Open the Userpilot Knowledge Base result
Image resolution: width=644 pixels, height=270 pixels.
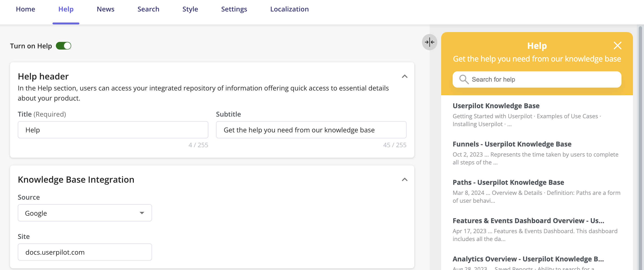[x=496, y=106]
